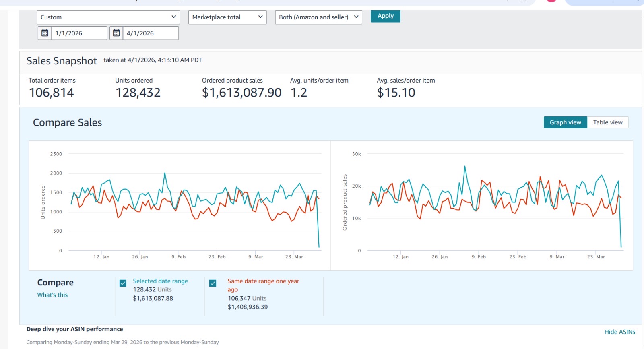Image resolution: width=644 pixels, height=349 pixels.
Task: Click Same date range one year ago label
Action: coord(263,285)
